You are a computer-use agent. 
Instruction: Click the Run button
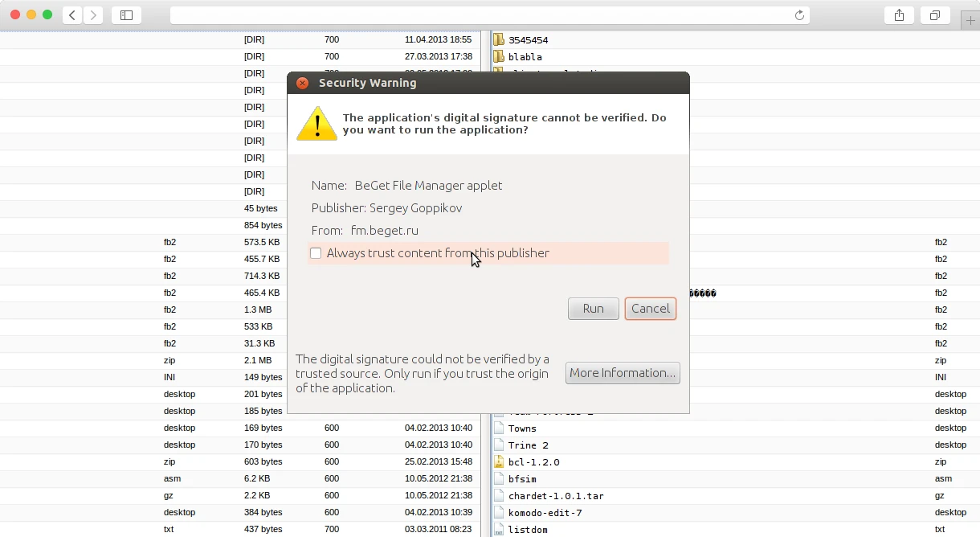pyautogui.click(x=593, y=308)
